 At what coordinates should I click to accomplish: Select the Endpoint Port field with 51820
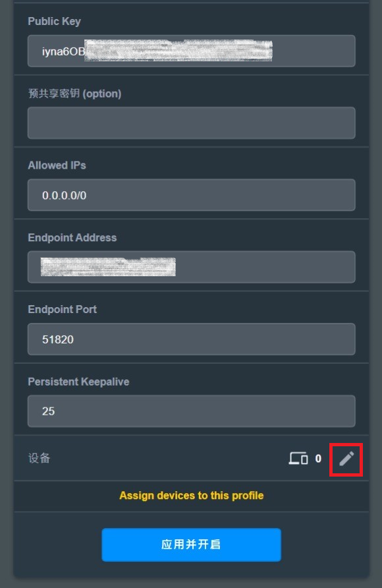pos(192,339)
